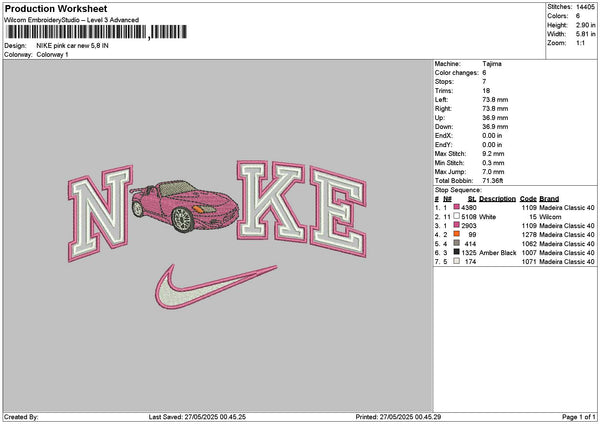Pick the orange swatch for stop 4

tap(458, 235)
